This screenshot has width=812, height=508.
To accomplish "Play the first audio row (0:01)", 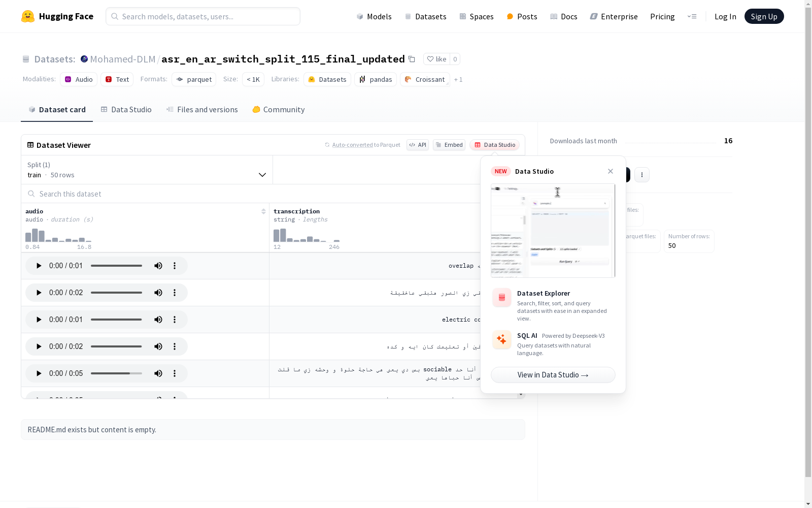I will [x=39, y=266].
